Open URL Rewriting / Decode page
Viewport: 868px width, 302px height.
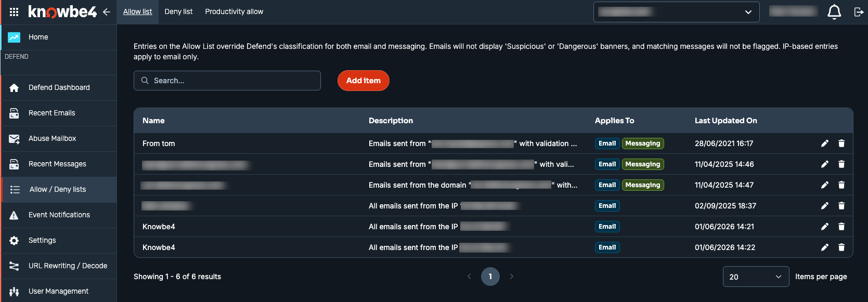59,266
